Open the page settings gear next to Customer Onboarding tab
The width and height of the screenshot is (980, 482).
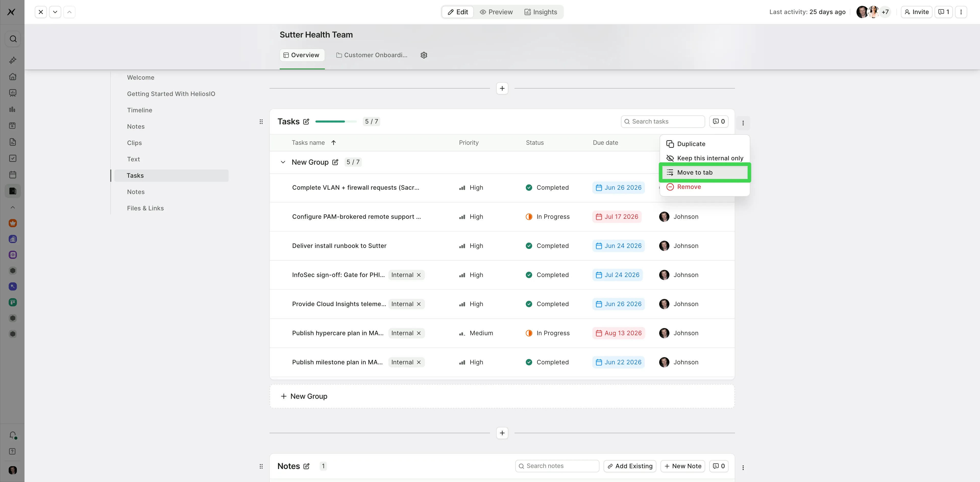click(x=424, y=55)
